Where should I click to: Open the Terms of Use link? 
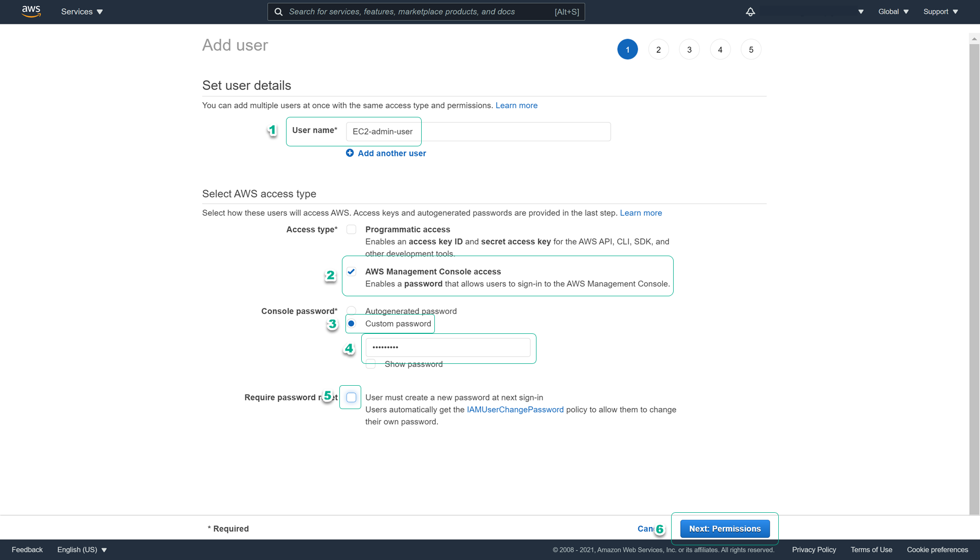(871, 550)
